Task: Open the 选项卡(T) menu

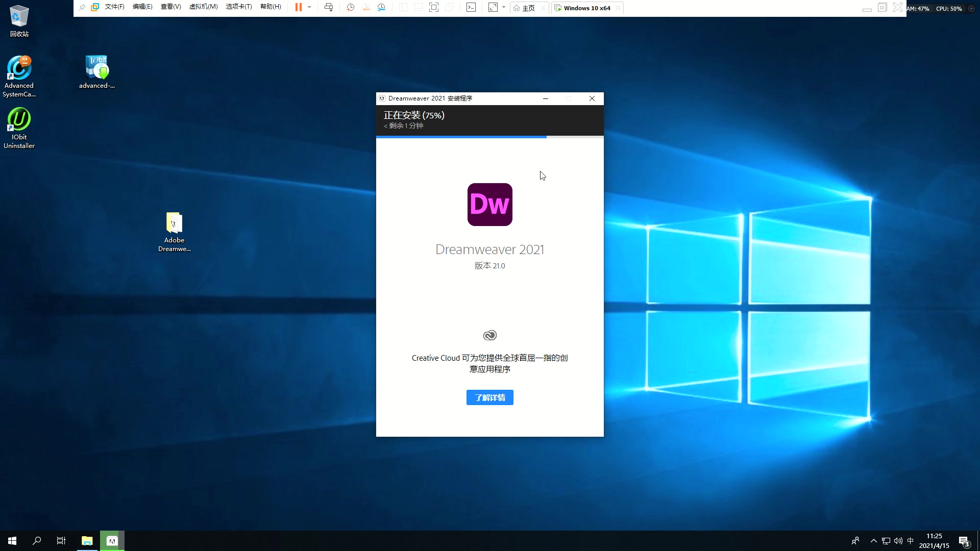Action: (239, 7)
